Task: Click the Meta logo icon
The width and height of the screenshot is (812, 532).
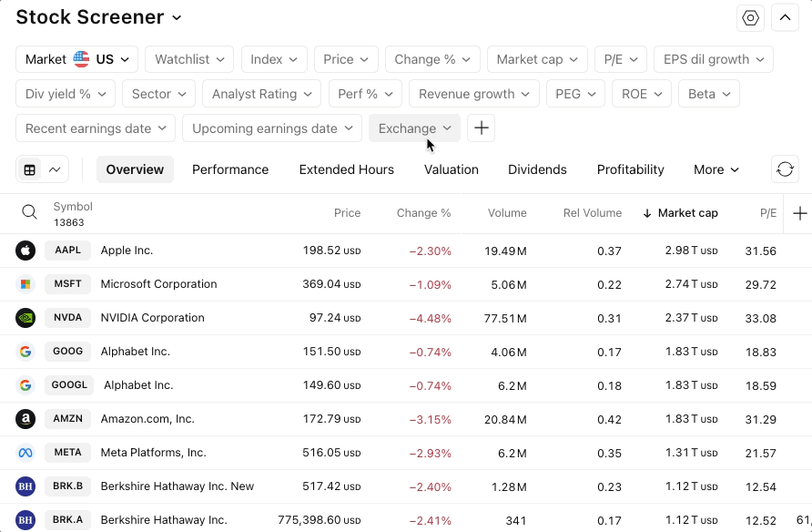Action: click(x=25, y=453)
